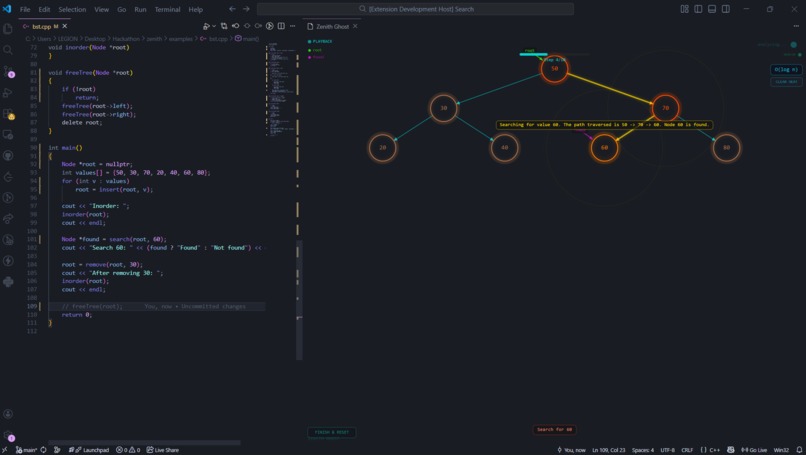
Task: Expand main() breadcrumb symbol
Action: pyautogui.click(x=247, y=39)
